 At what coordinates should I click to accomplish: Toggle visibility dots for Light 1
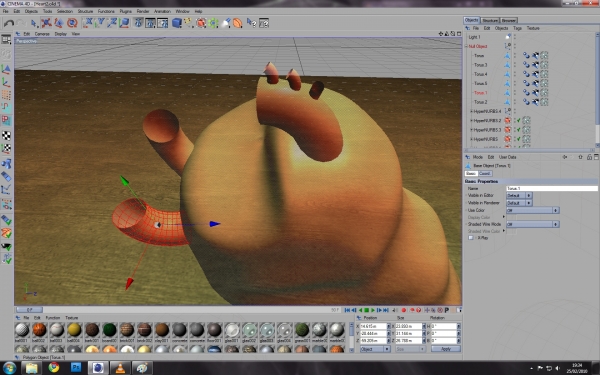[515, 37]
